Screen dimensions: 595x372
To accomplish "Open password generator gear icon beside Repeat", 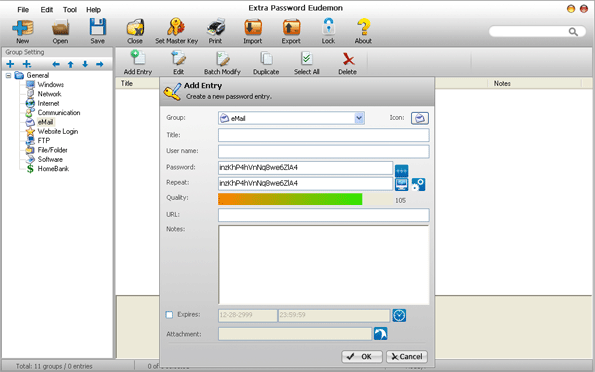I will pyautogui.click(x=418, y=184).
